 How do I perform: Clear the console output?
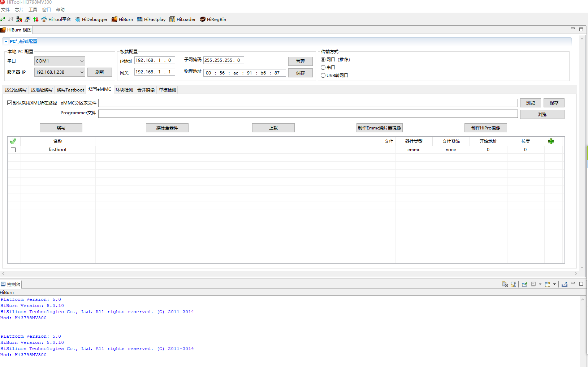[505, 284]
